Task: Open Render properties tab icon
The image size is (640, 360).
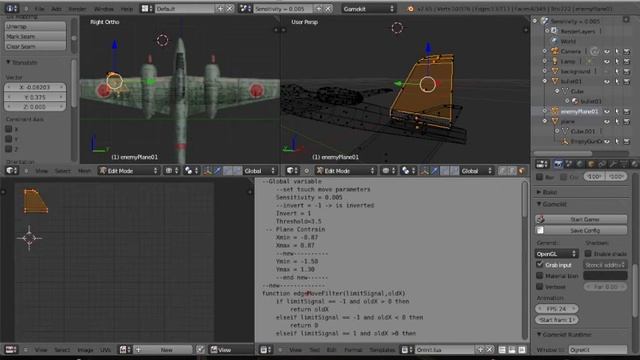Action: 558,164
